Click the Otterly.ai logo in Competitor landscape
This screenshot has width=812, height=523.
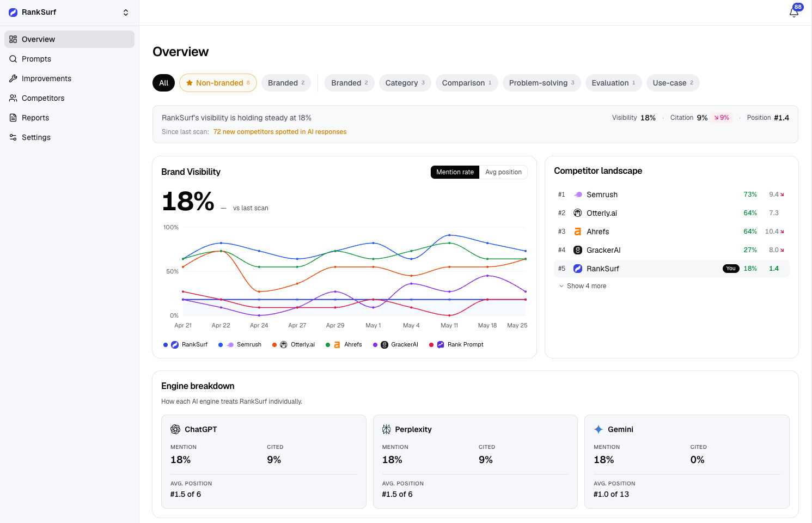[578, 213]
